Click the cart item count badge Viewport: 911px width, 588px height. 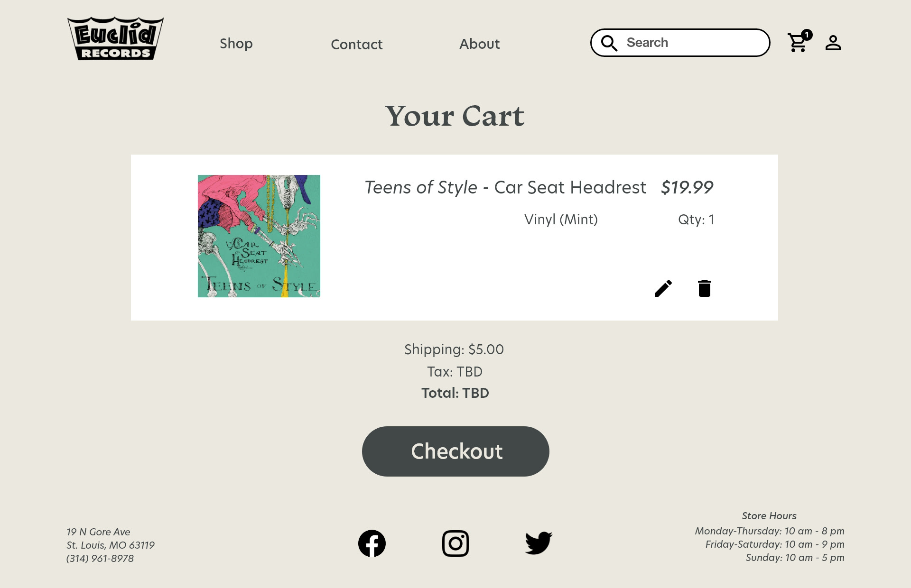pos(807,35)
